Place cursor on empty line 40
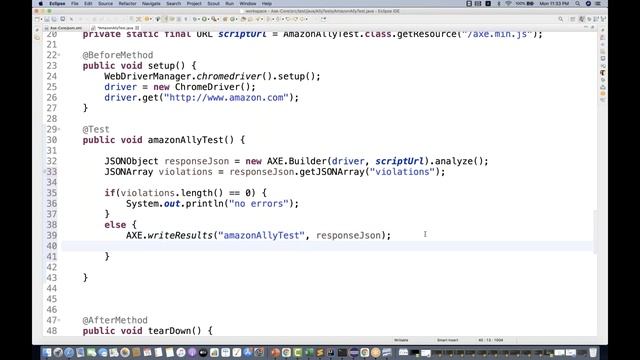Image resolution: width=640 pixels, height=360 pixels. point(327,246)
